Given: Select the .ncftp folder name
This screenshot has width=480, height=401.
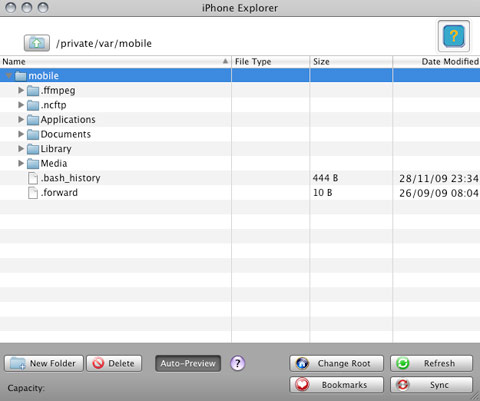Looking at the screenshot, I should pyautogui.click(x=53, y=105).
